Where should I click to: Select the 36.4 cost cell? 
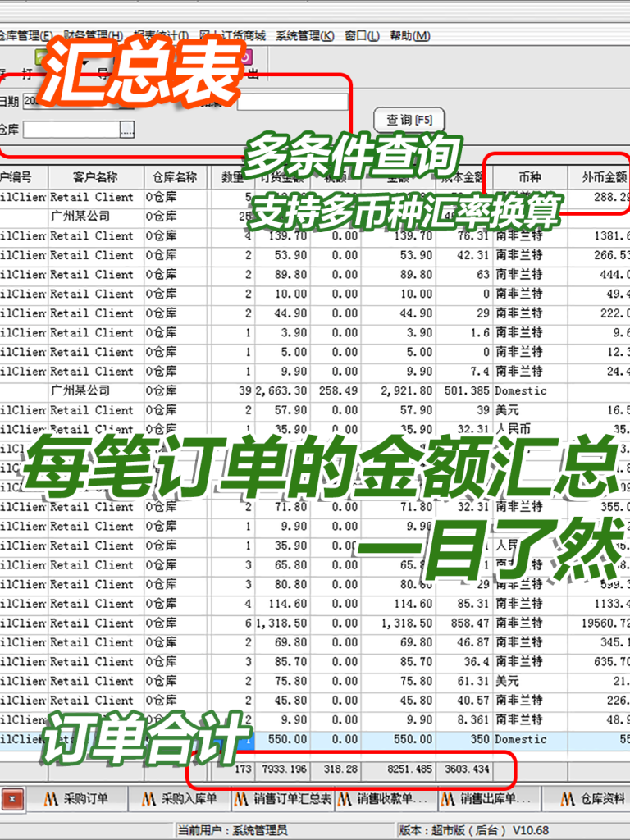click(x=465, y=662)
